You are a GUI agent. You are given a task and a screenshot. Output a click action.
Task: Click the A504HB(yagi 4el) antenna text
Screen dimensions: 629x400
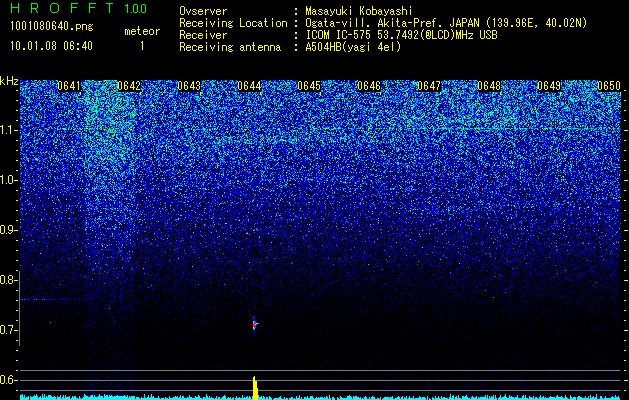(x=353, y=47)
